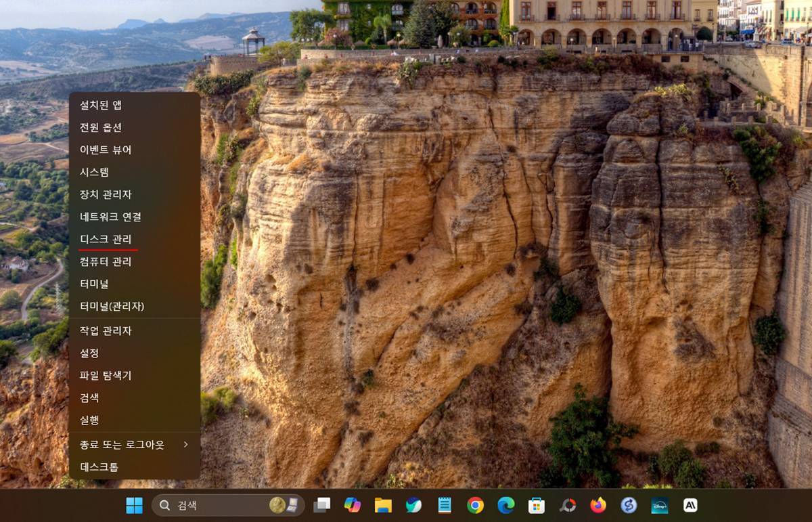Select 설정 in the quick link menu
Image resolution: width=812 pixels, height=522 pixels.
tap(135, 353)
